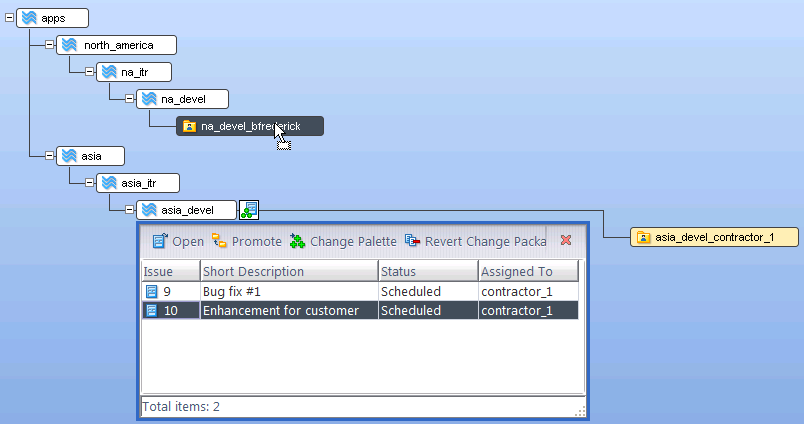Click the na_devel_bfrederick workspace icon
Image resolution: width=804 pixels, height=424 pixels.
188,126
